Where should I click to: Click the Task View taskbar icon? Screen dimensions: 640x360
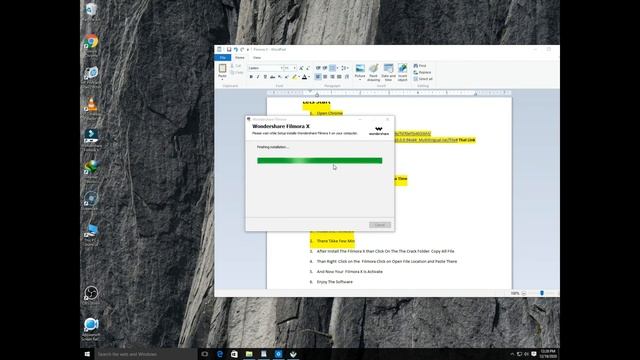[205, 354]
